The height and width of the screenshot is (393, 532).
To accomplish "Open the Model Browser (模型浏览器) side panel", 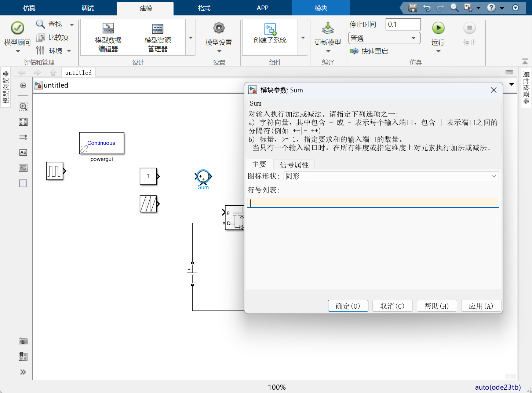I will pyautogui.click(x=6, y=87).
